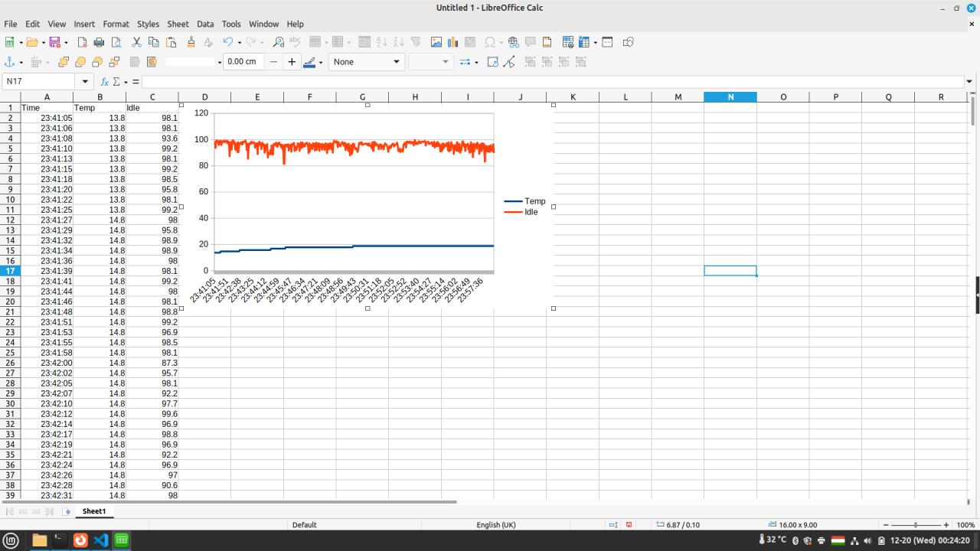Click the zoom slider in status bar
The width and height of the screenshot is (980, 551).
[916, 525]
